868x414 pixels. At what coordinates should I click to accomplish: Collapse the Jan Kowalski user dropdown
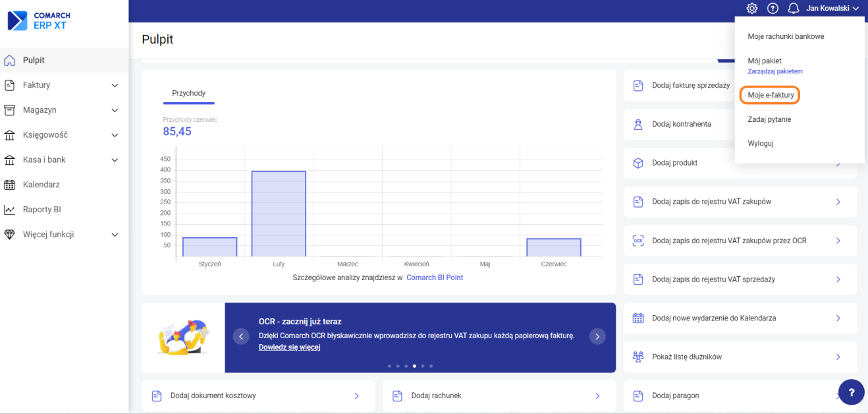click(x=833, y=9)
